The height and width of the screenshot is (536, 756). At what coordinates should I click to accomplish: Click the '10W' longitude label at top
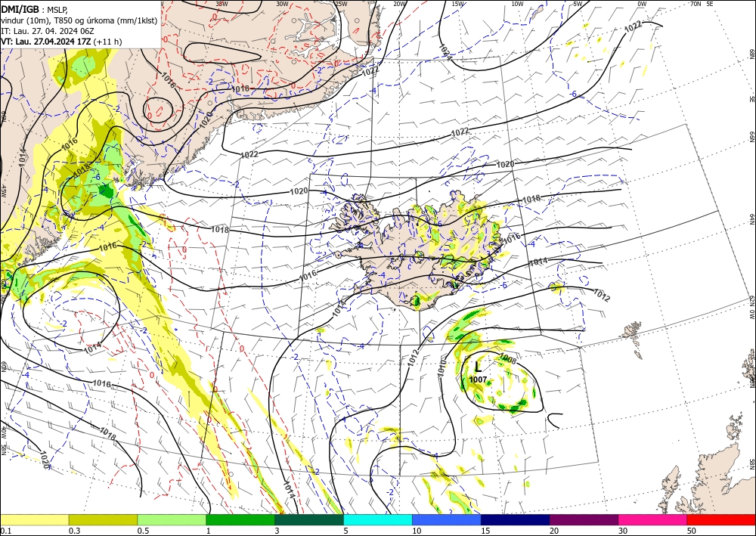point(517,3)
